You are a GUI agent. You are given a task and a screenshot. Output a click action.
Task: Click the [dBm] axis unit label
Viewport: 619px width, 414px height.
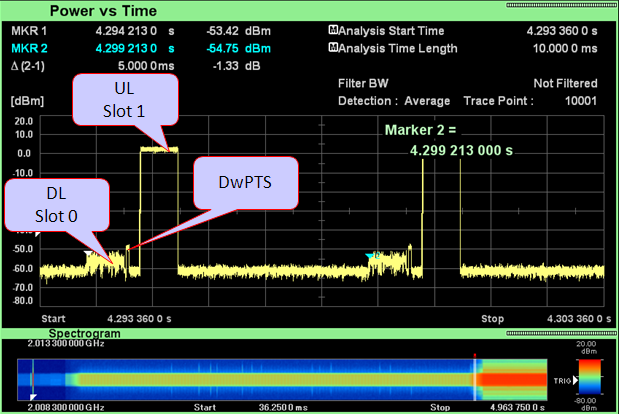click(27, 101)
